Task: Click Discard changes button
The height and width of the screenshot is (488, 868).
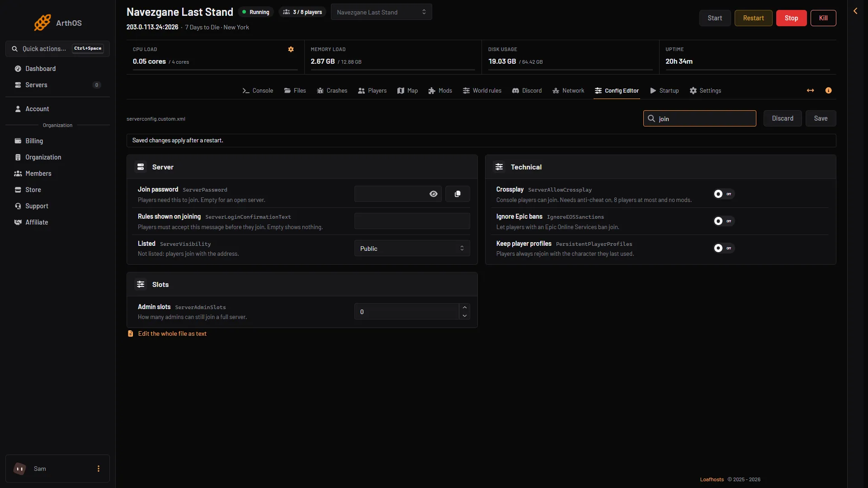Action: pos(783,118)
